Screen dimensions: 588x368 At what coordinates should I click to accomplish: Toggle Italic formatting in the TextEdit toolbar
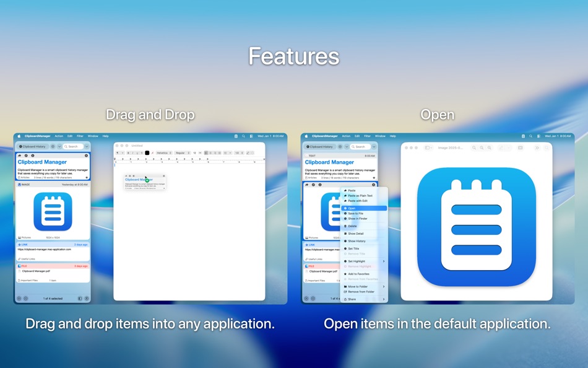tap(132, 152)
